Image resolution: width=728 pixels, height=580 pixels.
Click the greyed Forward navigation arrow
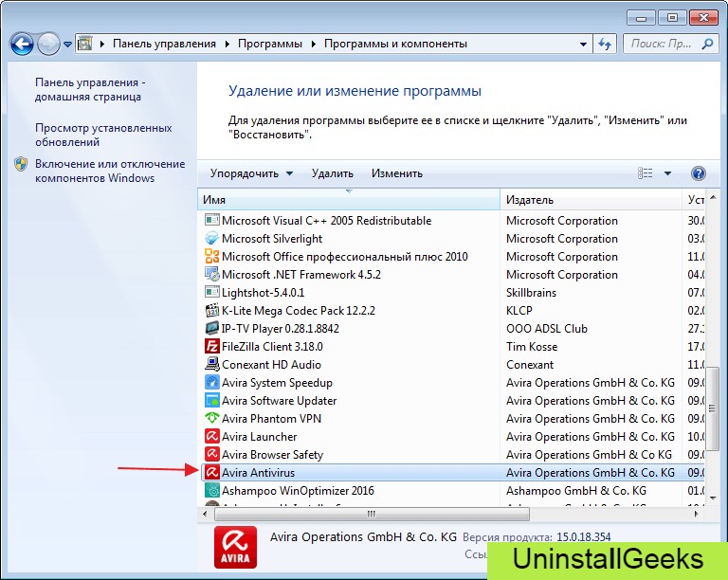point(47,45)
